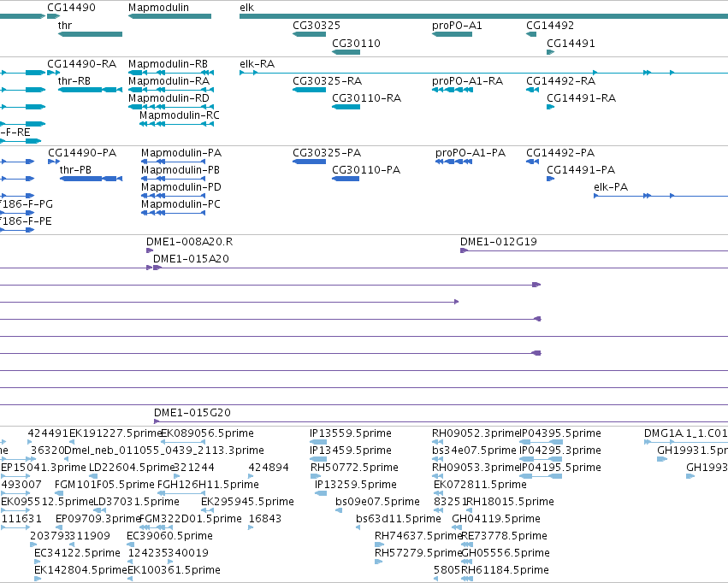Select EST bs09e07.5prime
Image resolution: width=728 pixels, height=583 pixels.
(x=377, y=502)
